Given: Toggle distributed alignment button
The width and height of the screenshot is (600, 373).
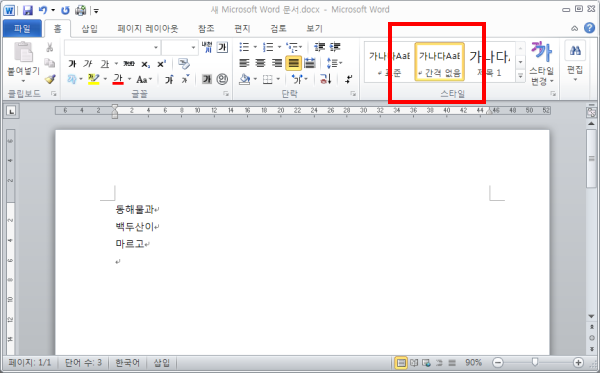Looking at the screenshot, I should click(x=309, y=63).
